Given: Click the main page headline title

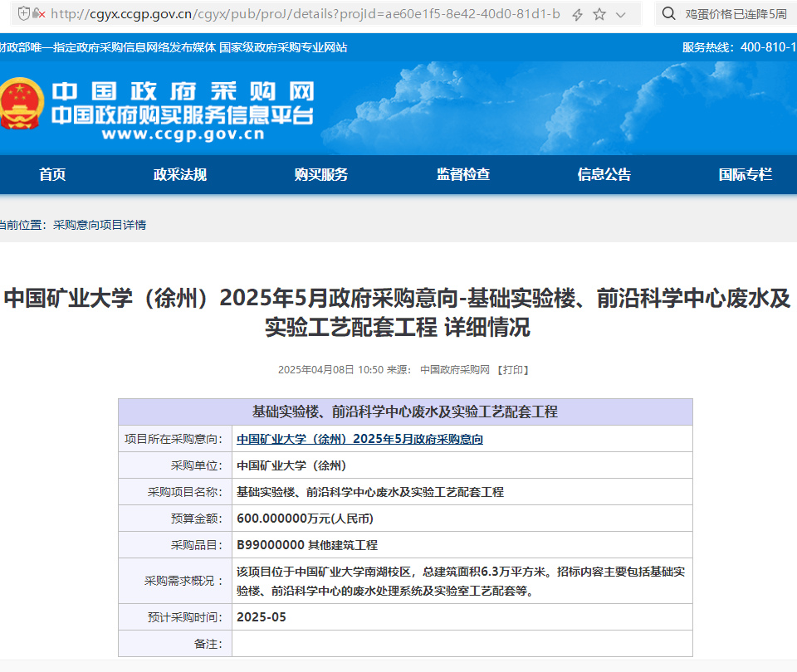Looking at the screenshot, I should tap(398, 313).
